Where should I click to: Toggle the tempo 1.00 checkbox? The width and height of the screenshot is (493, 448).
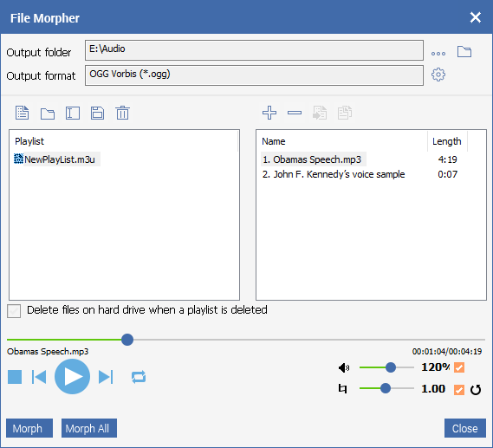coord(459,390)
